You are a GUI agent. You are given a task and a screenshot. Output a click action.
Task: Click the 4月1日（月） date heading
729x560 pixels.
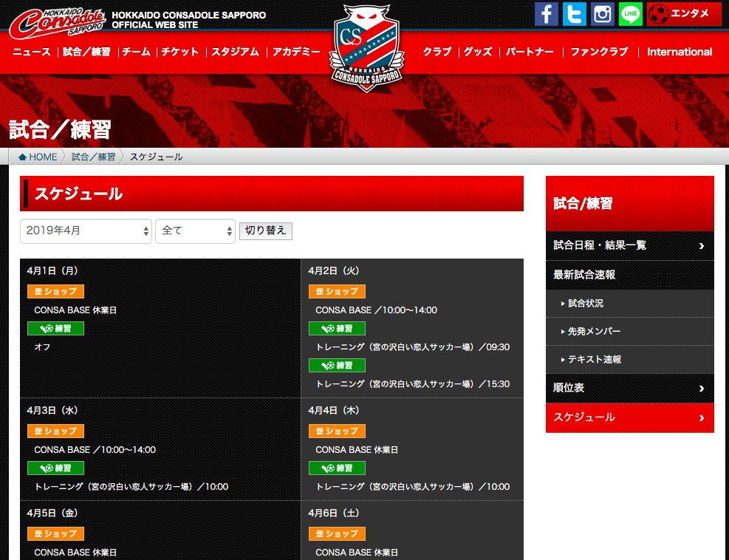[x=52, y=270]
